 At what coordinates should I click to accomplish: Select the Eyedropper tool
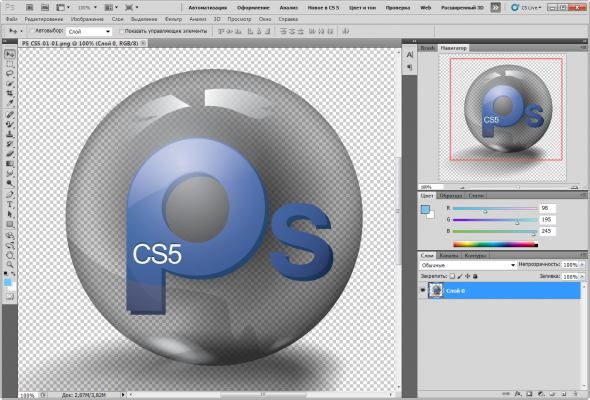click(x=10, y=103)
